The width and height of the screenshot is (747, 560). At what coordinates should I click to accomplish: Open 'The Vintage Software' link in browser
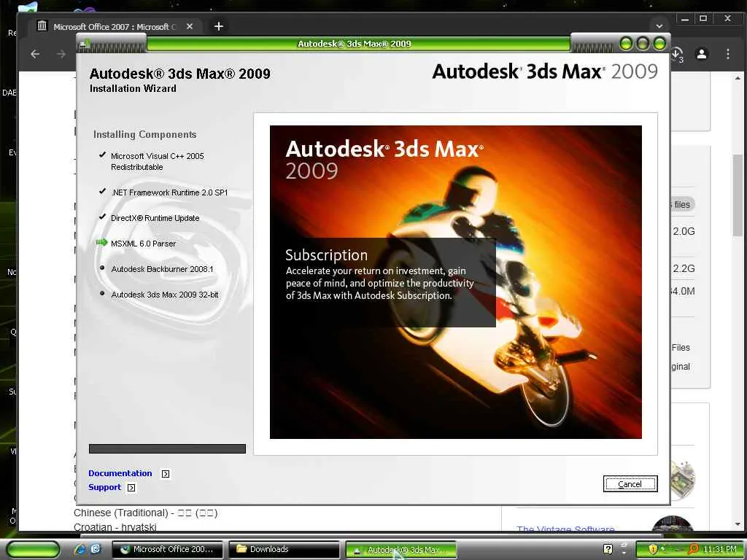pyautogui.click(x=565, y=529)
